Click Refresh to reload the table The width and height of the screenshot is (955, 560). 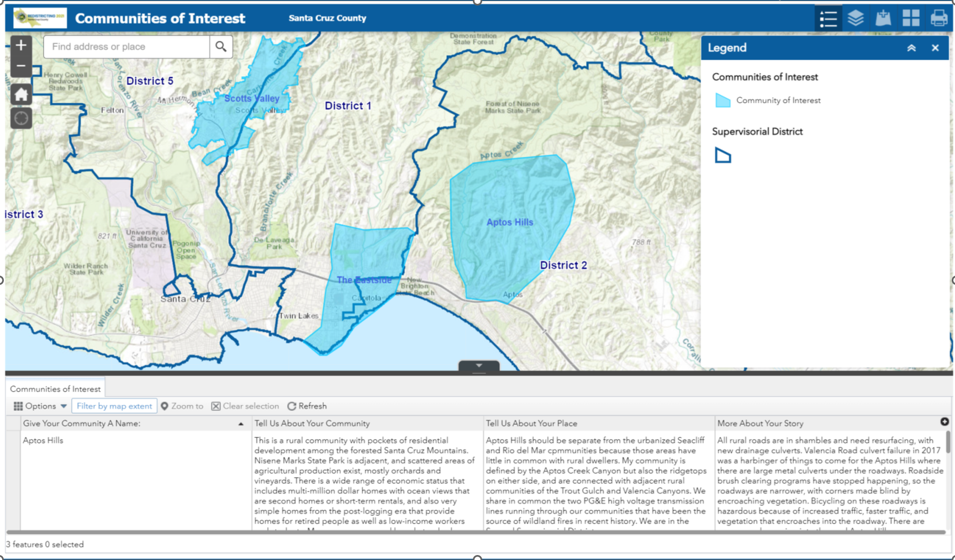(307, 406)
